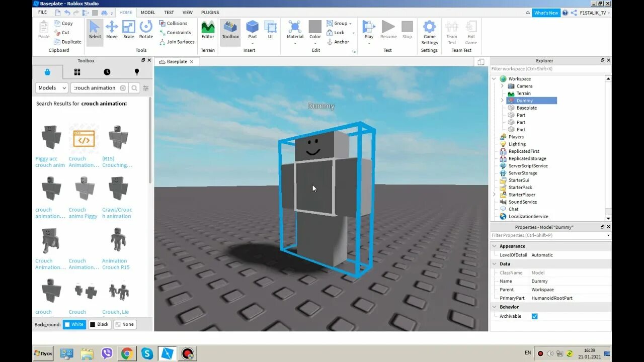Open Toolbox Inventory grid tab

coord(77,72)
